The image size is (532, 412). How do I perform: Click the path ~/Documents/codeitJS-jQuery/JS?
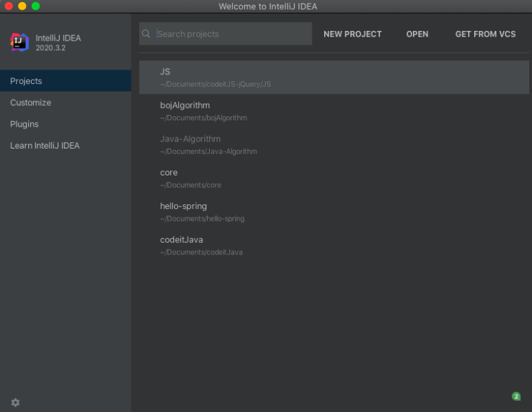(x=215, y=84)
